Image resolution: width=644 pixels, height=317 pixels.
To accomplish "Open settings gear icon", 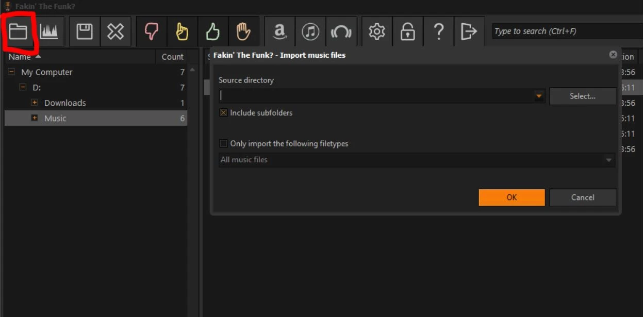I will click(x=377, y=32).
